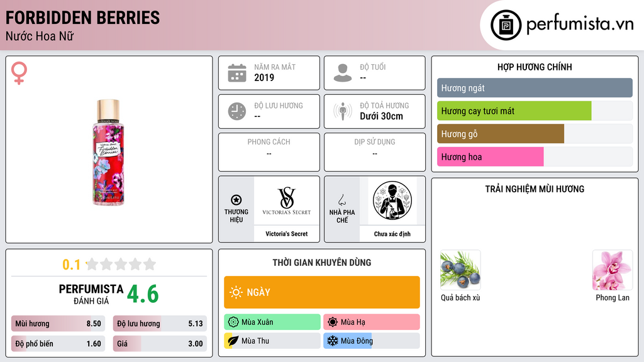Click the green 4.6 Perfumista score
This screenshot has width=644, height=362.
[x=143, y=294]
